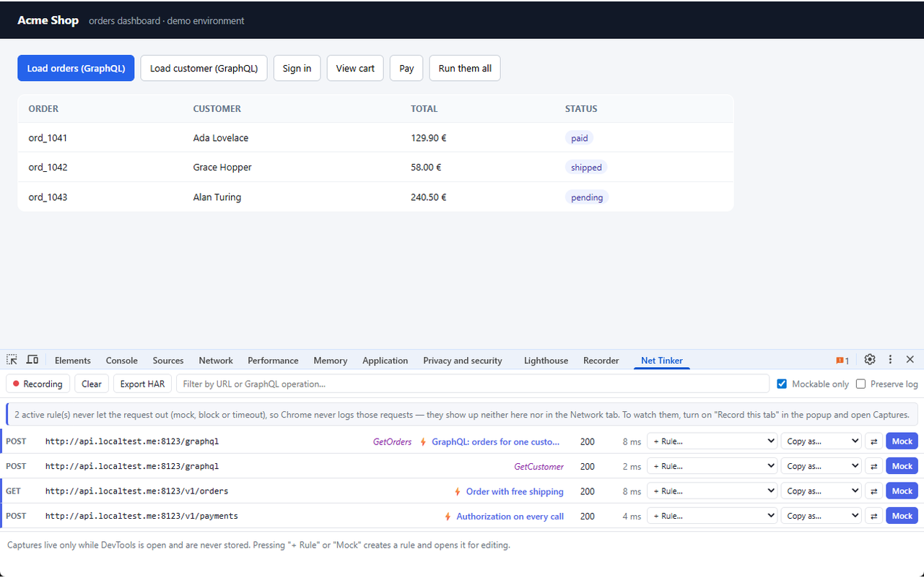Image resolution: width=924 pixels, height=578 pixels.
Task: Open the Memory tab
Action: [x=331, y=361]
